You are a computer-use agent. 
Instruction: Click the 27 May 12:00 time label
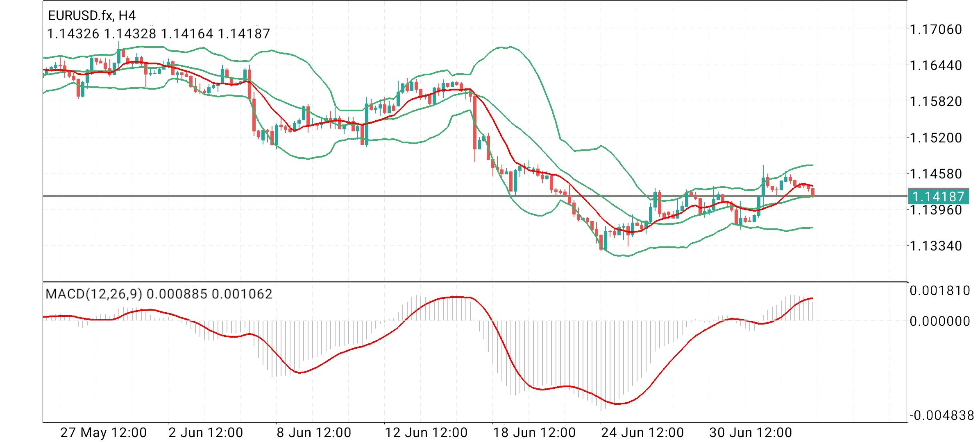pos(103,433)
